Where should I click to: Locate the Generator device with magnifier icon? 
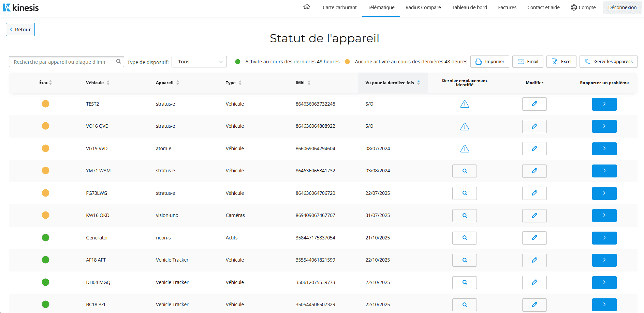(x=464, y=238)
